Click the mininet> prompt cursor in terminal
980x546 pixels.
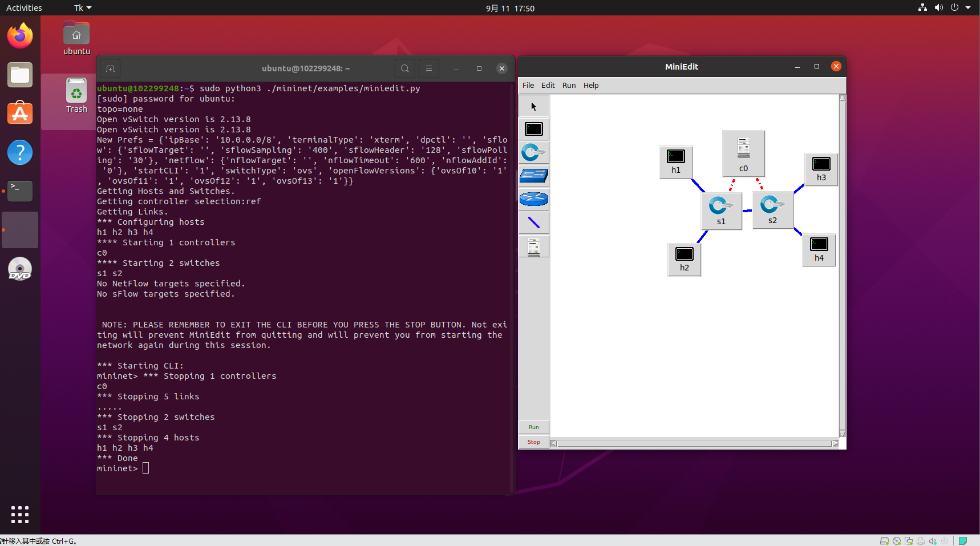pos(145,468)
